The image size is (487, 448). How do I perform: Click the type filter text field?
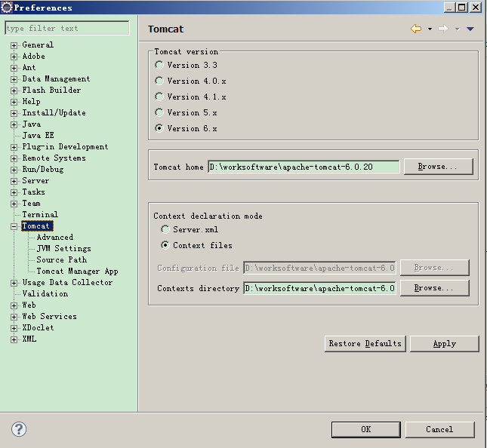point(67,28)
